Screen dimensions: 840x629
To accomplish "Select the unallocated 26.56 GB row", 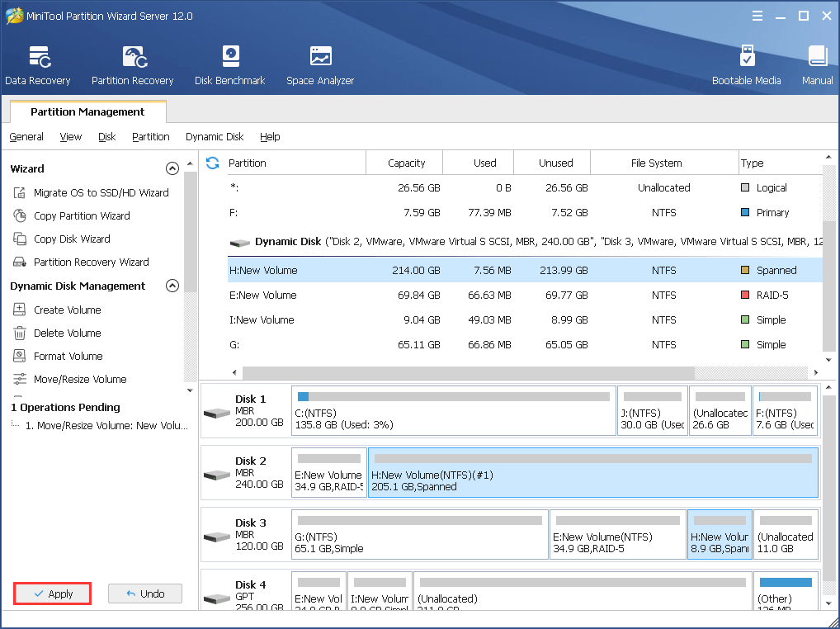I will click(525, 187).
